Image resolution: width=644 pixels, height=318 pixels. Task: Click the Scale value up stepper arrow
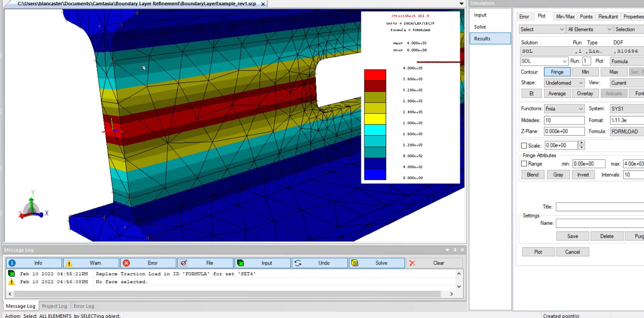(x=581, y=143)
